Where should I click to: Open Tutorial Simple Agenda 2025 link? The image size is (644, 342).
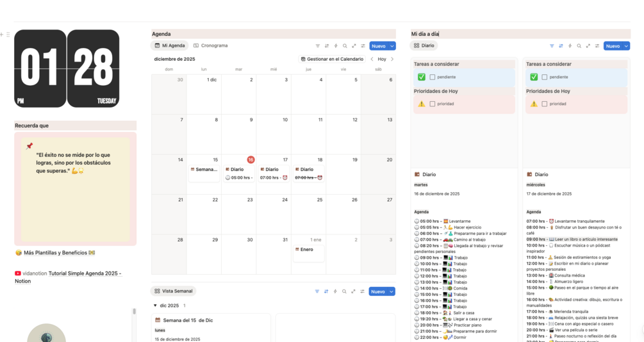click(68, 277)
